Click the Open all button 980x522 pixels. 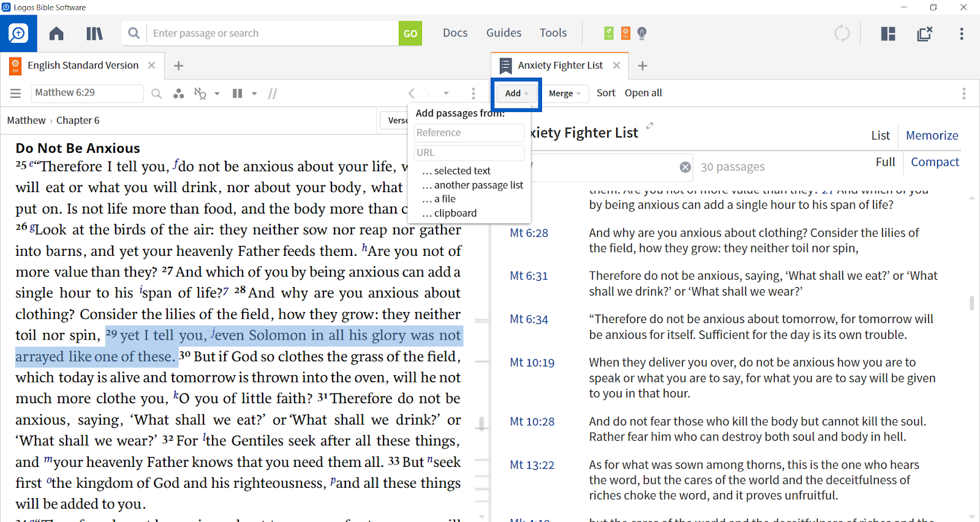pyautogui.click(x=643, y=93)
